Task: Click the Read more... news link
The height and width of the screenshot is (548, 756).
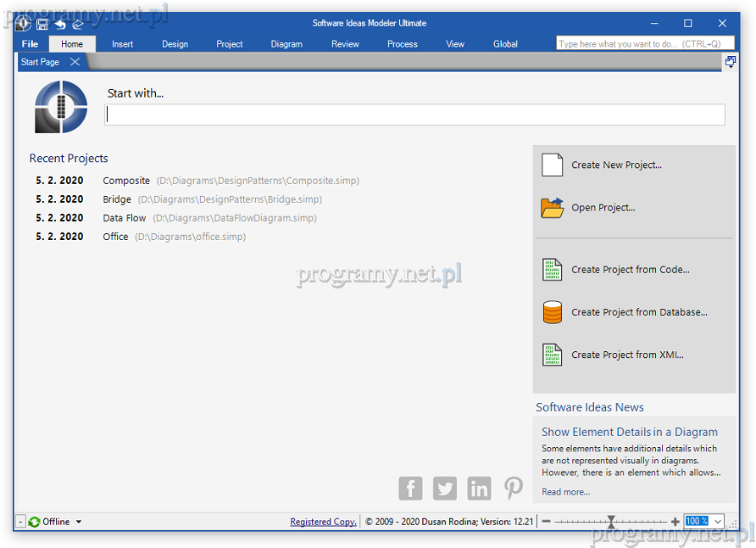Action: pyautogui.click(x=565, y=492)
